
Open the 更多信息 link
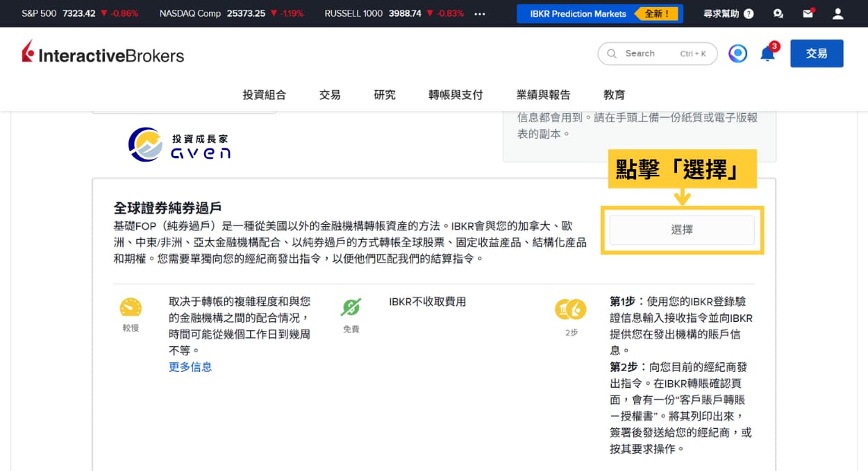coord(190,366)
